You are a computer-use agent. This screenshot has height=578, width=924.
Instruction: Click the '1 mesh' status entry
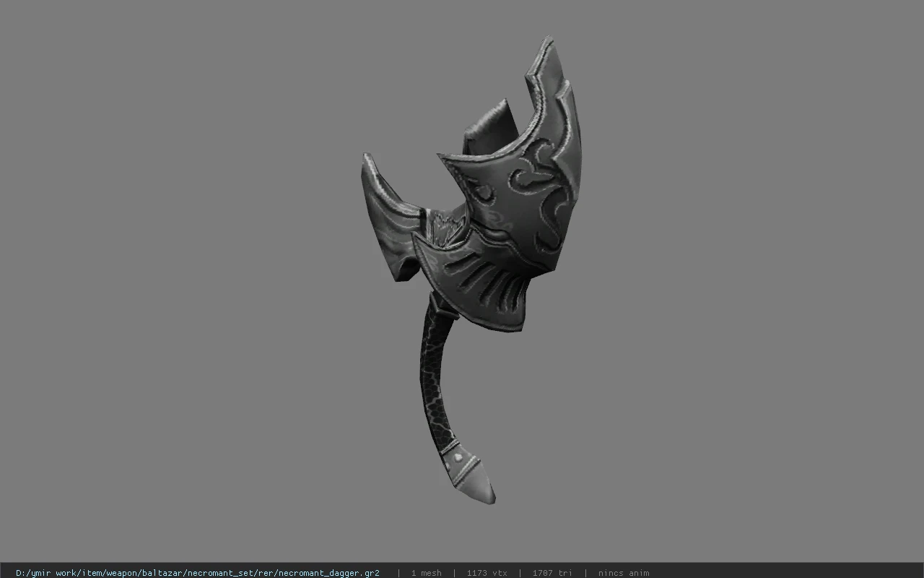(427, 573)
